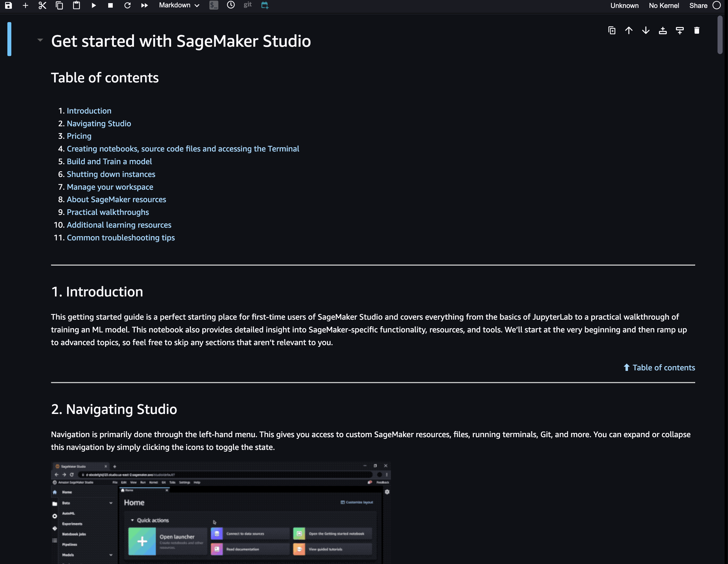Viewport: 728px width, 564px height.
Task: Collapse the Get started heading cell
Action: point(40,40)
